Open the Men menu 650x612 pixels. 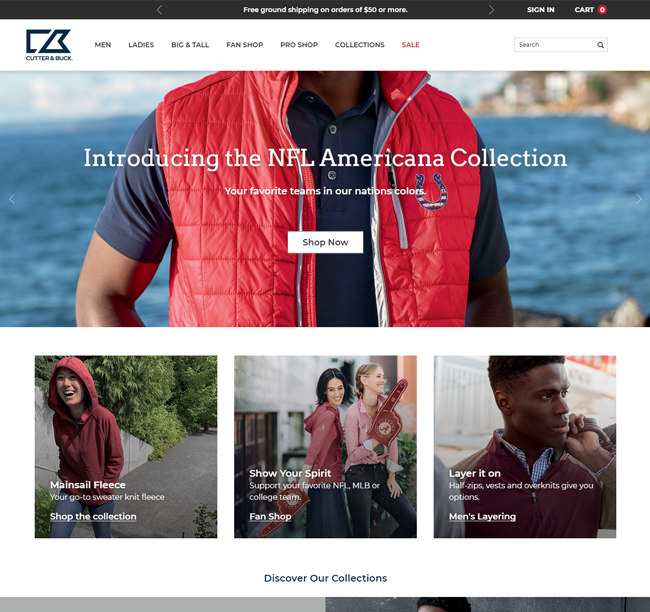(103, 45)
